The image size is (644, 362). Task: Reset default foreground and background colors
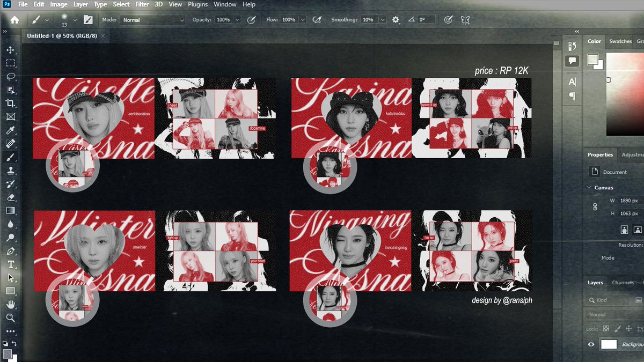(5, 343)
